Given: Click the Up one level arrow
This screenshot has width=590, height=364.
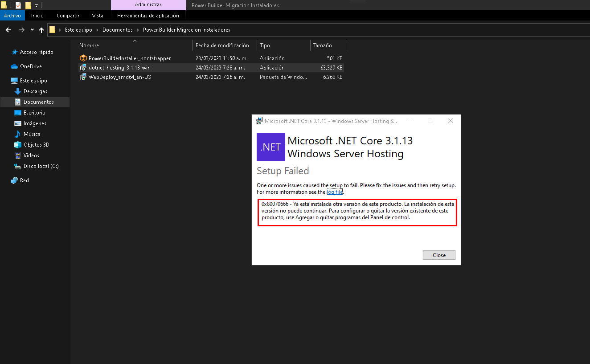Looking at the screenshot, I should (x=41, y=30).
